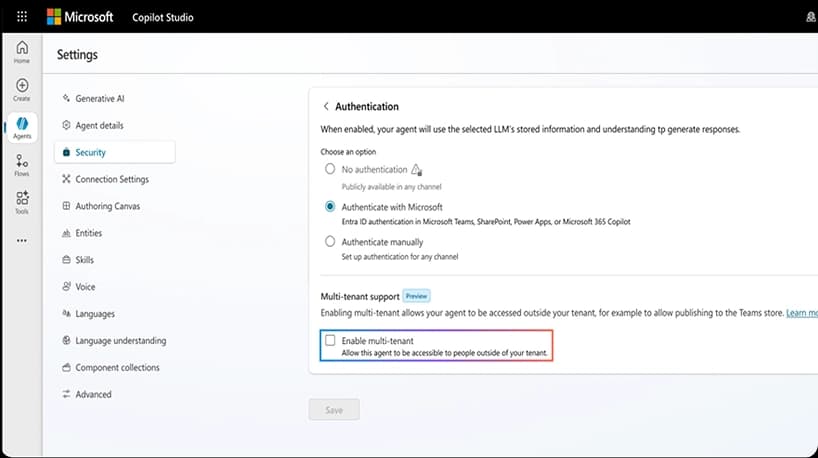Click the Settings page heading

77,55
